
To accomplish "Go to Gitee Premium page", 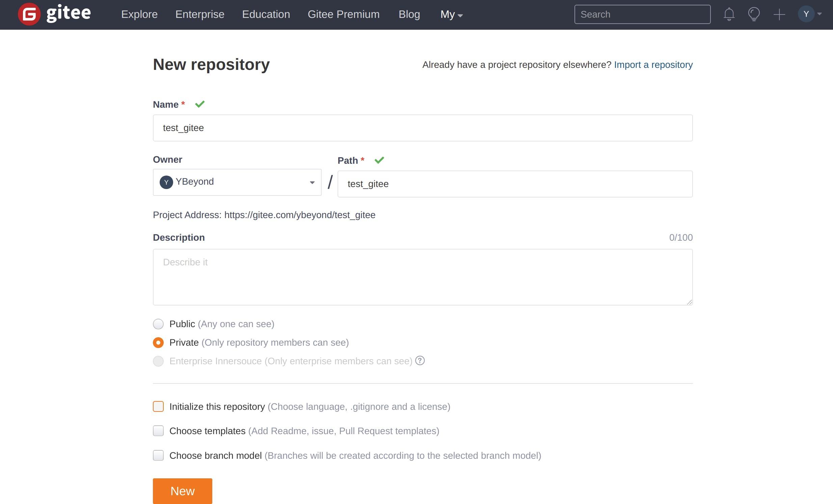I will (x=344, y=15).
